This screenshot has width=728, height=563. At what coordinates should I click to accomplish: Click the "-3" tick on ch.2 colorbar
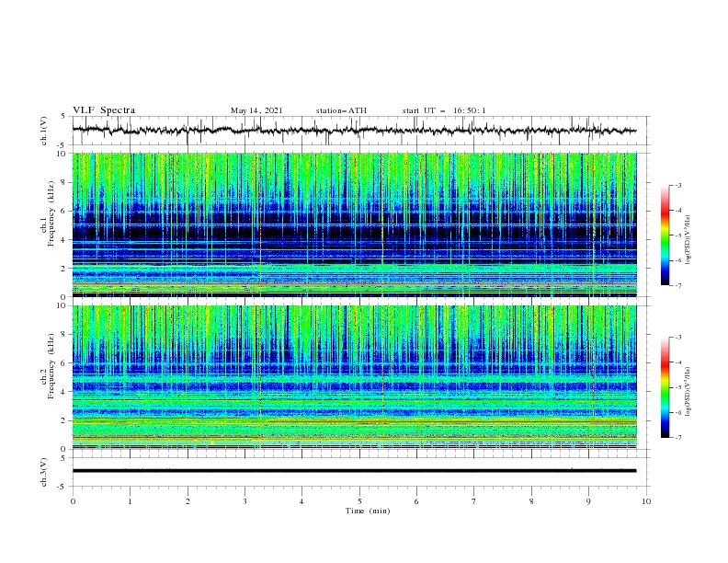678,338
